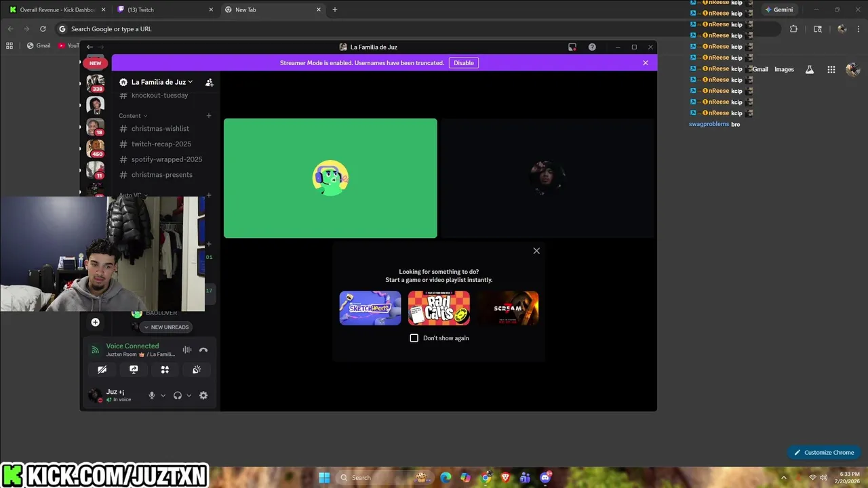The width and height of the screenshot is (868, 488).
Task: Open the voice connection quality indicator
Action: (95, 350)
